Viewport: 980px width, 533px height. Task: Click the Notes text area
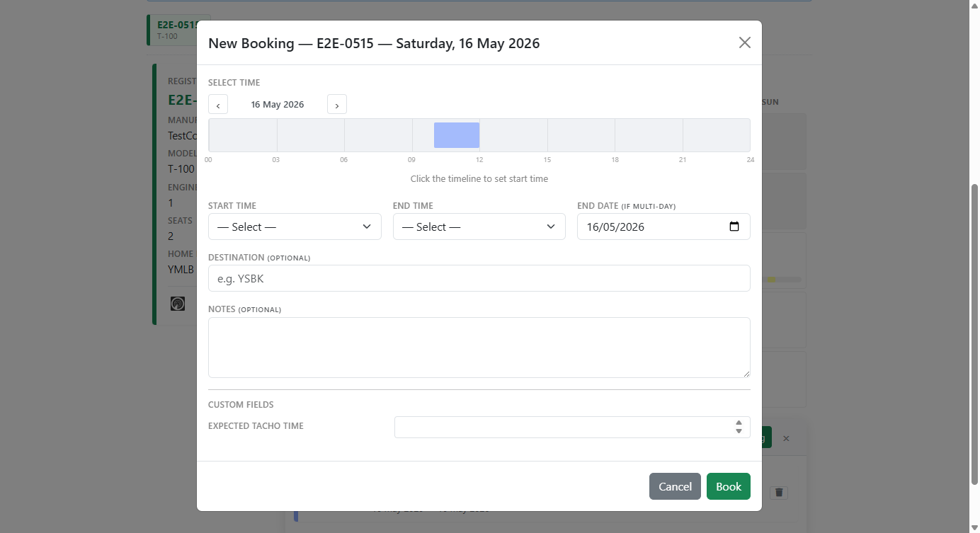pos(479,348)
